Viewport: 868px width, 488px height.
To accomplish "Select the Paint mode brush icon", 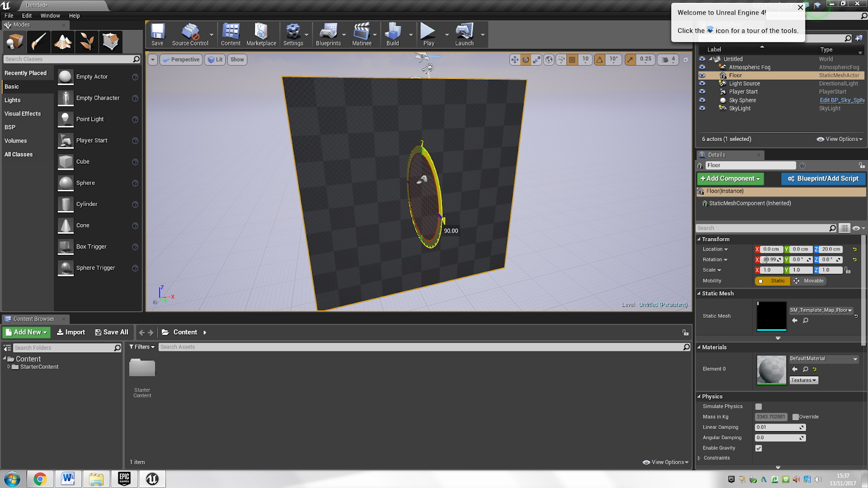I will pos(39,41).
